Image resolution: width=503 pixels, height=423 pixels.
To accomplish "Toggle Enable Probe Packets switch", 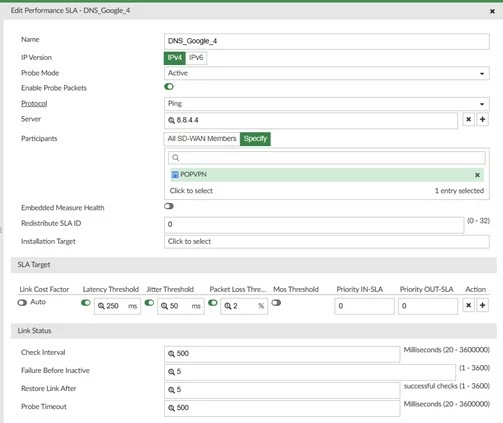I will point(169,87).
